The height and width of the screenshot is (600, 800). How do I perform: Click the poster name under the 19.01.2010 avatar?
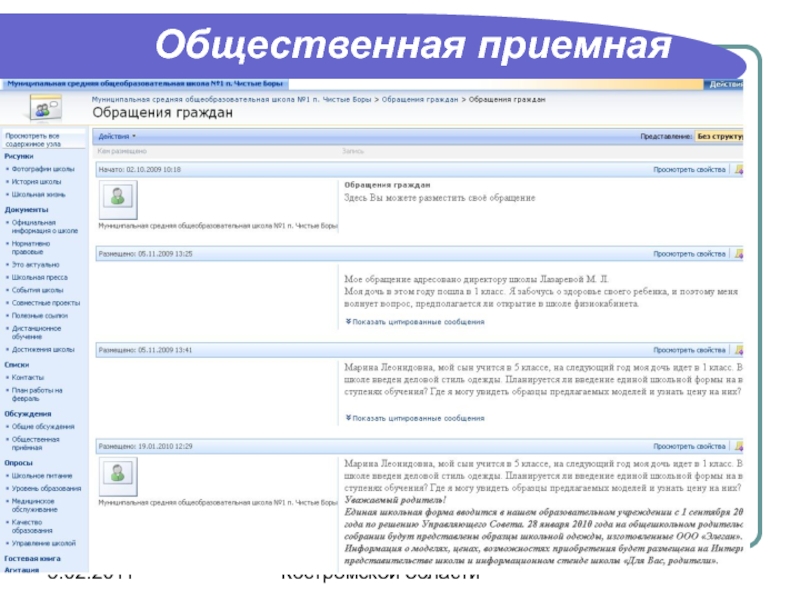point(218,503)
